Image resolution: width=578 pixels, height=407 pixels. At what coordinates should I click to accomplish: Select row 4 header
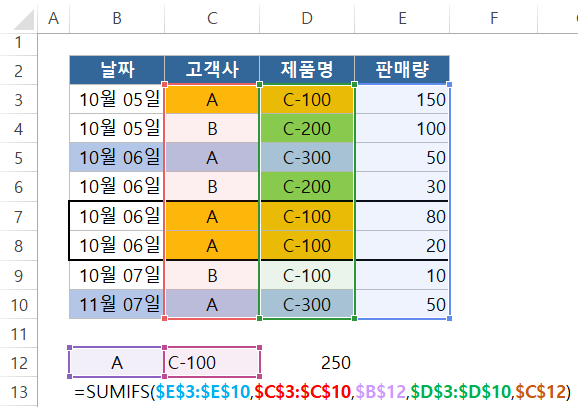coord(18,128)
